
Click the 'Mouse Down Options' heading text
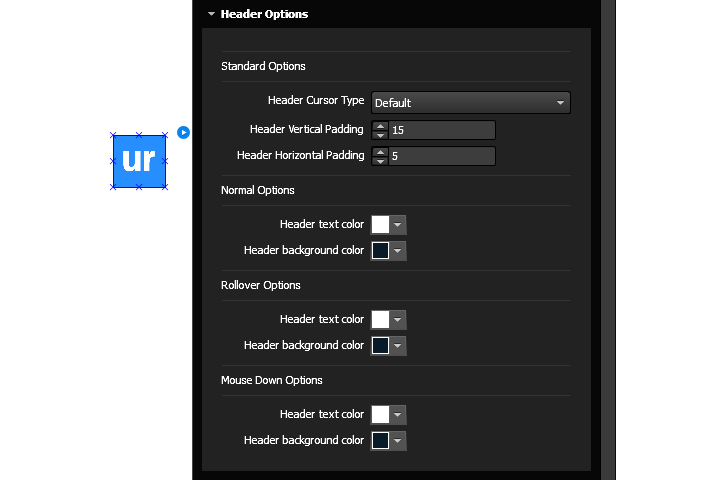[271, 380]
